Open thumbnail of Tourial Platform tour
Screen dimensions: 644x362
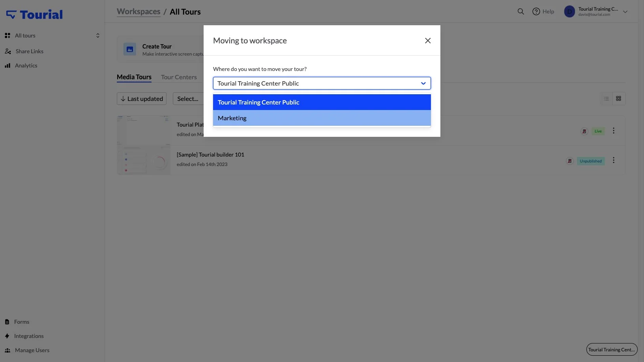pyautogui.click(x=144, y=130)
